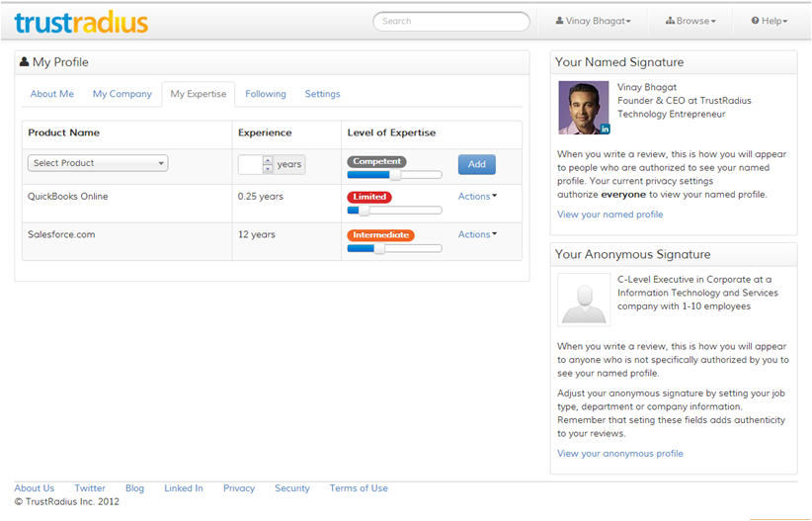Click the Salesforce.com expertise slider
The width and height of the screenshot is (812, 521).
click(x=394, y=248)
